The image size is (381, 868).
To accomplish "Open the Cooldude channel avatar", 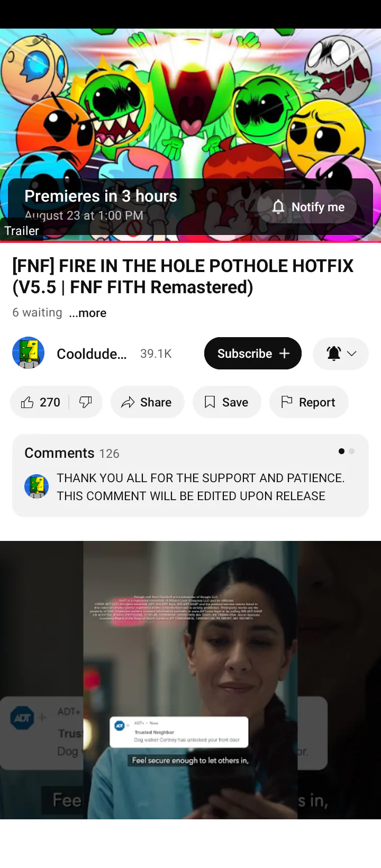I will point(28,353).
